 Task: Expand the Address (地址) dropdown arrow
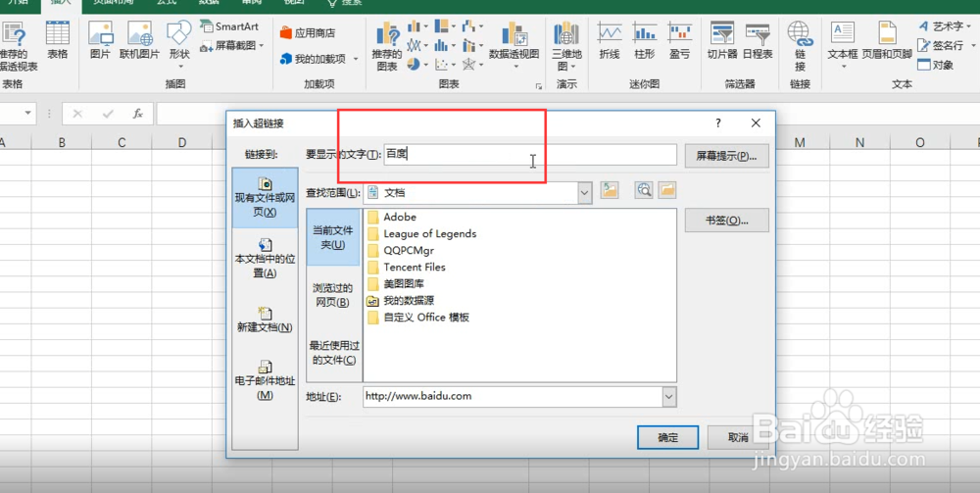click(669, 397)
